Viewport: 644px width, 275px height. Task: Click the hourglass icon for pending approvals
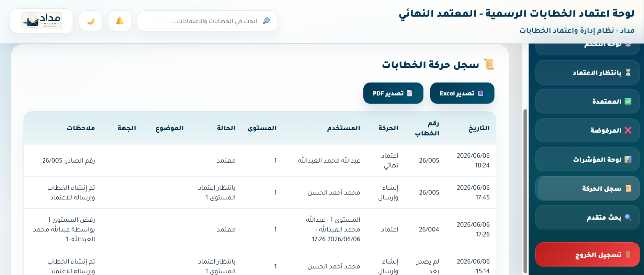(x=628, y=73)
